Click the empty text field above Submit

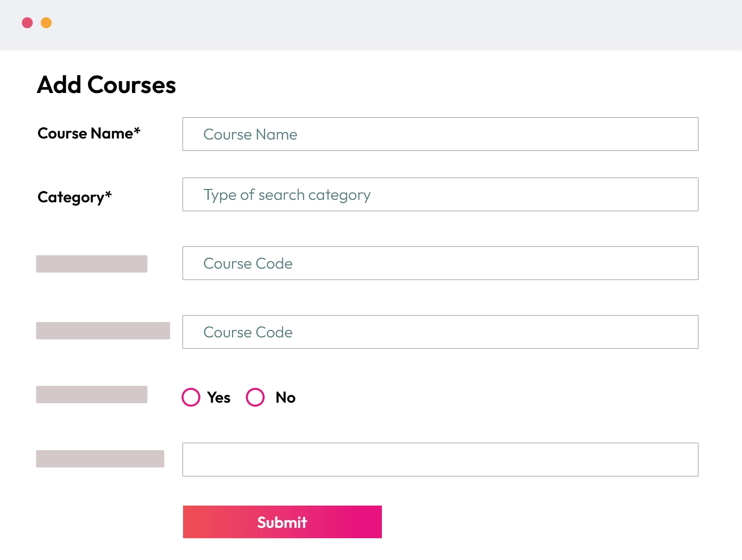[440, 460]
